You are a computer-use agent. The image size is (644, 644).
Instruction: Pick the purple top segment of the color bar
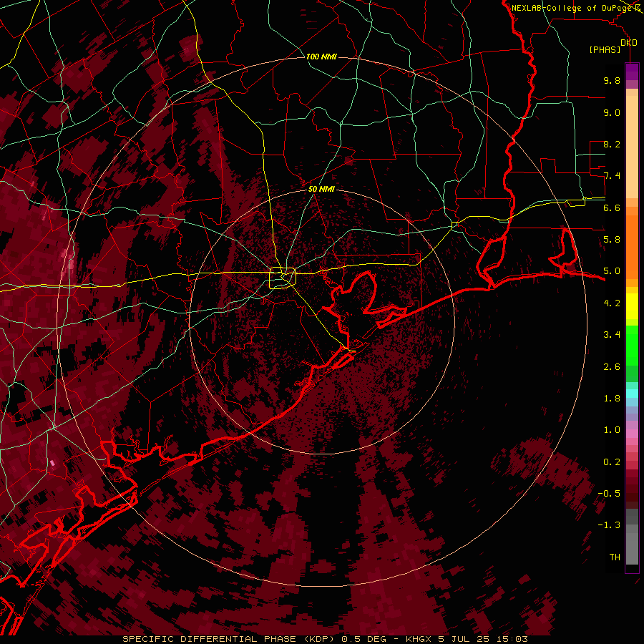(x=632, y=72)
